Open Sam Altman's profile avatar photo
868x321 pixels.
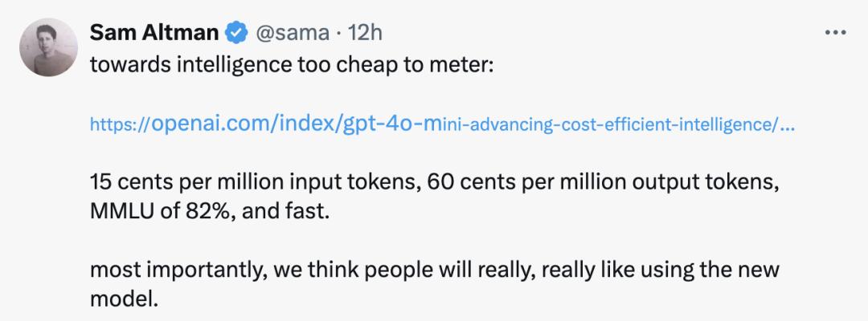[49, 47]
